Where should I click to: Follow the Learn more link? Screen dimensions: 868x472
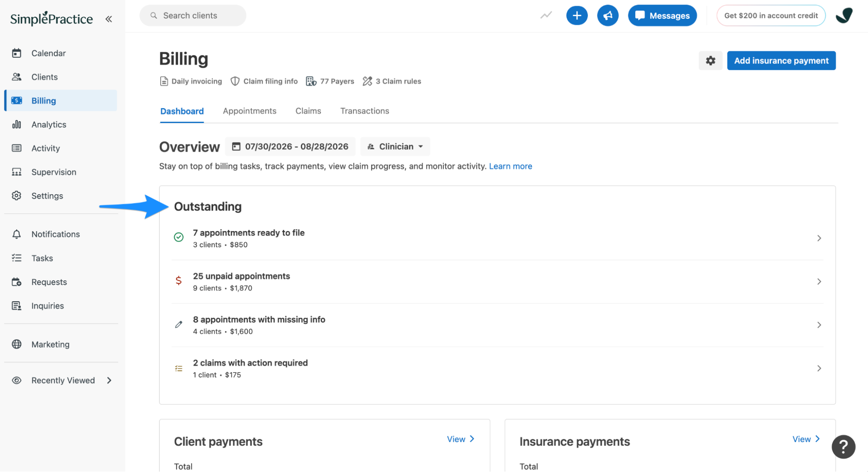coord(510,166)
